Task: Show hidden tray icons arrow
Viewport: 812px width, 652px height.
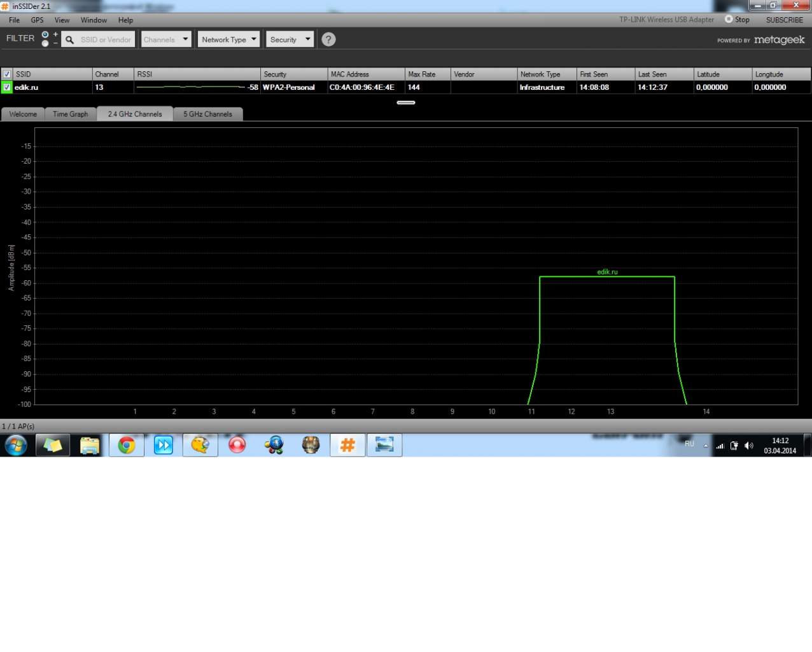Action: [705, 446]
